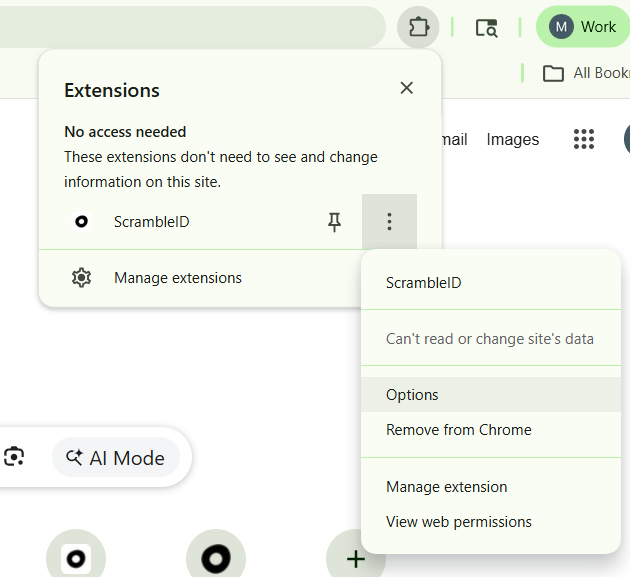Viewport: 630px width, 577px height.
Task: Click the ScrambleID extension row icon
Action: 82,222
